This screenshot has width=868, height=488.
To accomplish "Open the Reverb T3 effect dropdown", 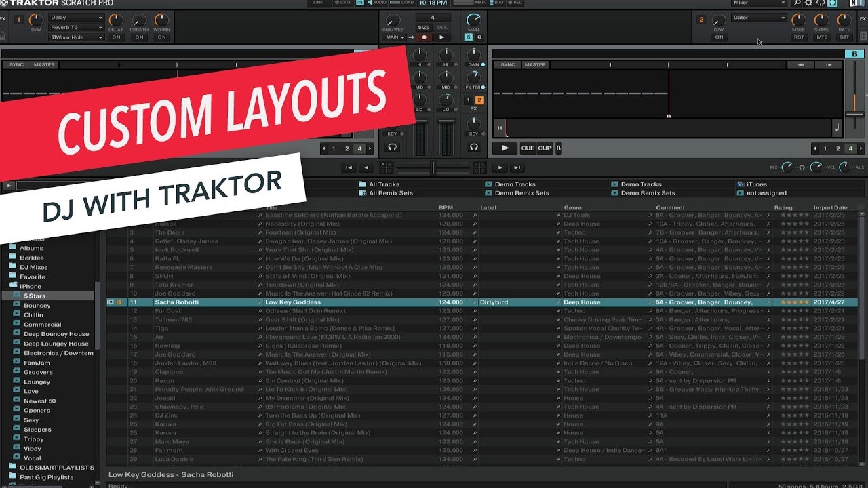I will (76, 27).
